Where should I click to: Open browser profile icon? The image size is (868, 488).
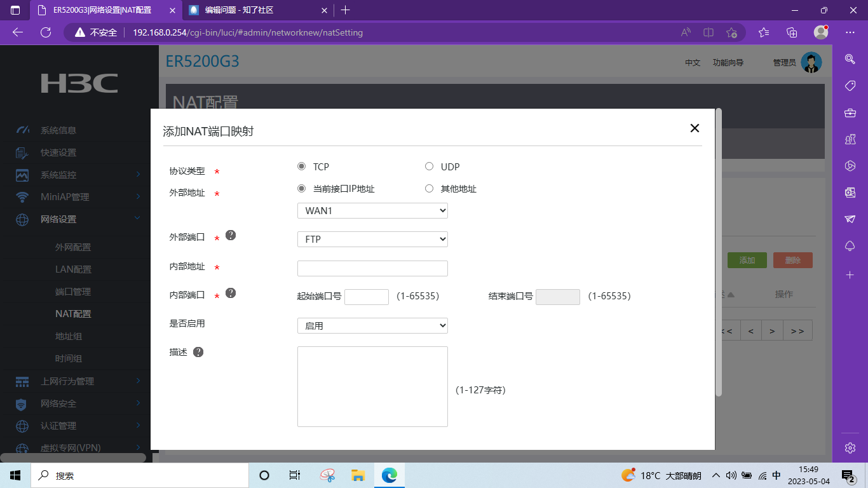tap(821, 32)
